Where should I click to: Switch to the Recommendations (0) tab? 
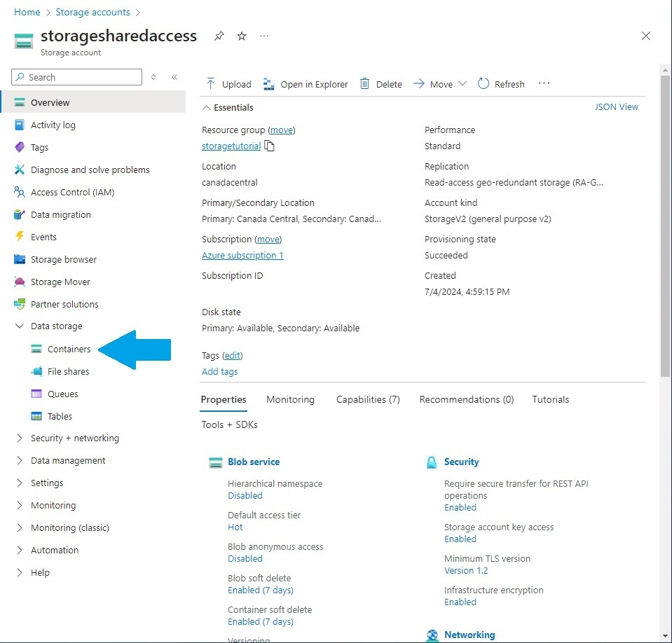click(466, 400)
